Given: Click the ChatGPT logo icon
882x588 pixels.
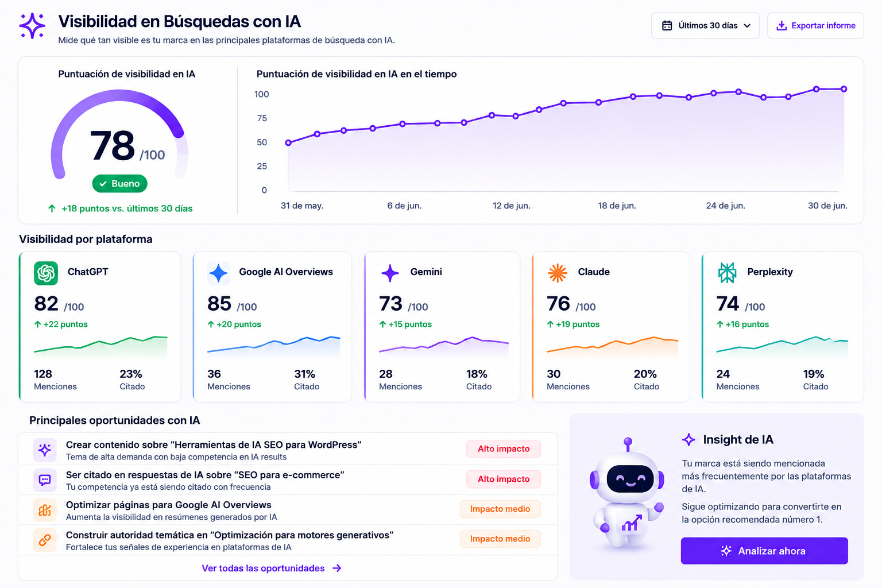Looking at the screenshot, I should pyautogui.click(x=46, y=273).
